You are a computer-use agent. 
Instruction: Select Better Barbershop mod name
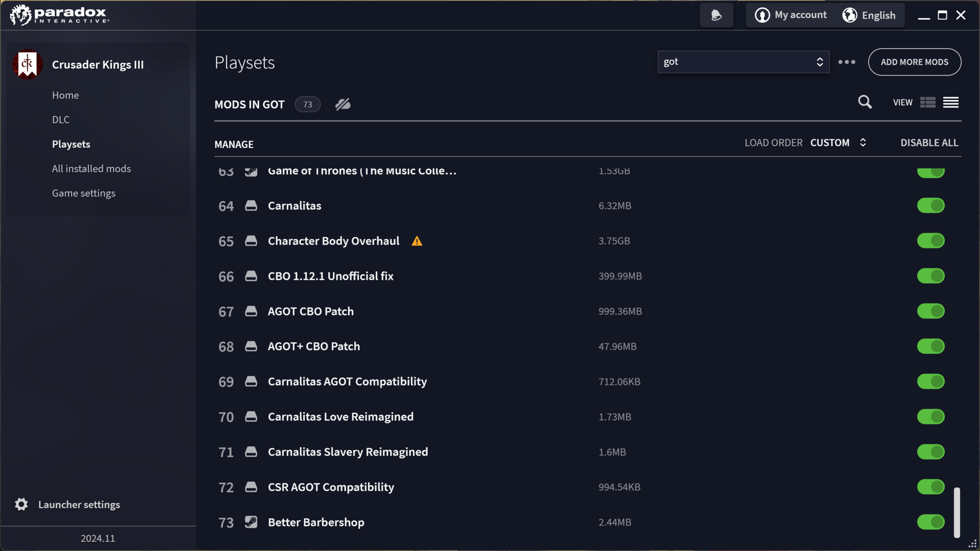coord(316,522)
